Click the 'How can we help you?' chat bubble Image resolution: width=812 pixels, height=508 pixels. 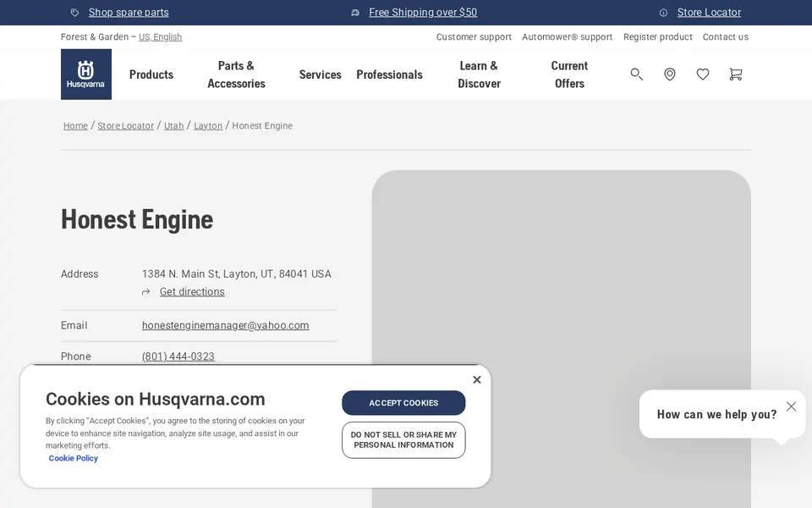coord(716,414)
